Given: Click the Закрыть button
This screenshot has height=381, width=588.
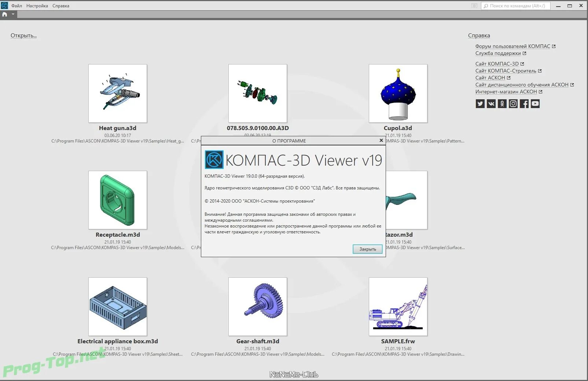Looking at the screenshot, I should (368, 249).
